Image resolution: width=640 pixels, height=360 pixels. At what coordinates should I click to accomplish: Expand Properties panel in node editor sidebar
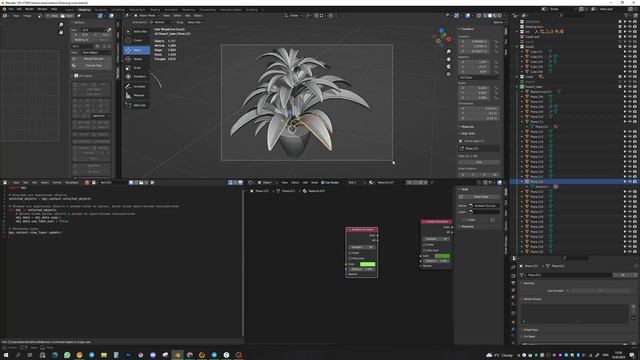(x=467, y=227)
